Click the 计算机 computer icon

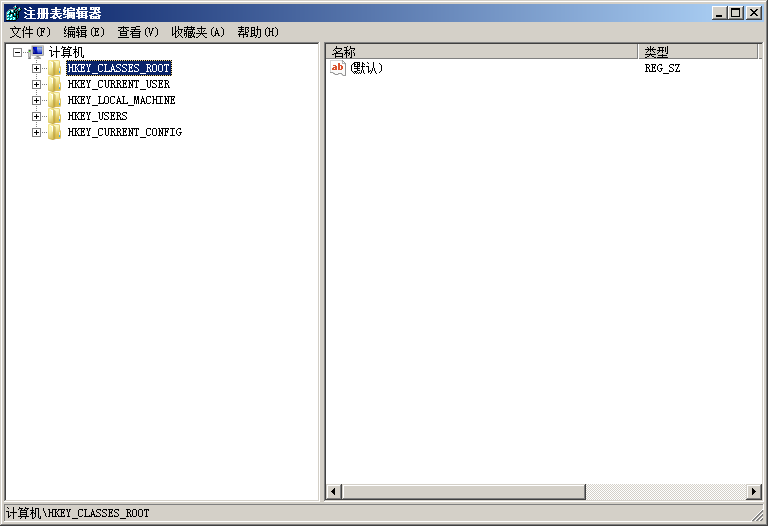36,52
